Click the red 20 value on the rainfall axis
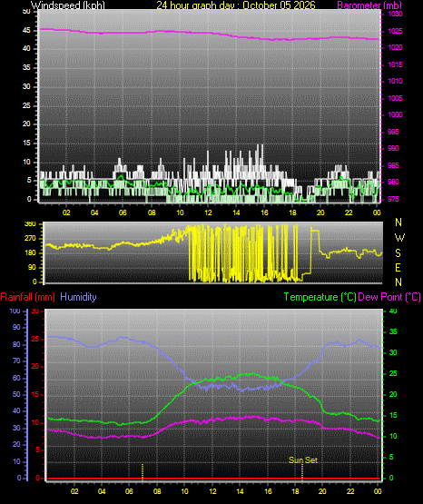Viewport: 423px width, 504px height. click(x=35, y=367)
